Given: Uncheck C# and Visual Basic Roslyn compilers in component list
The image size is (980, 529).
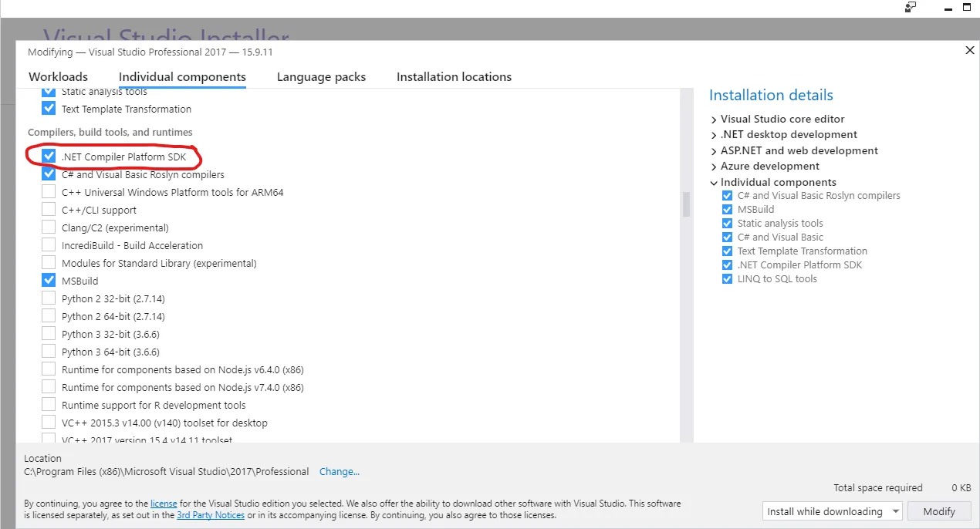Looking at the screenshot, I should [x=49, y=174].
